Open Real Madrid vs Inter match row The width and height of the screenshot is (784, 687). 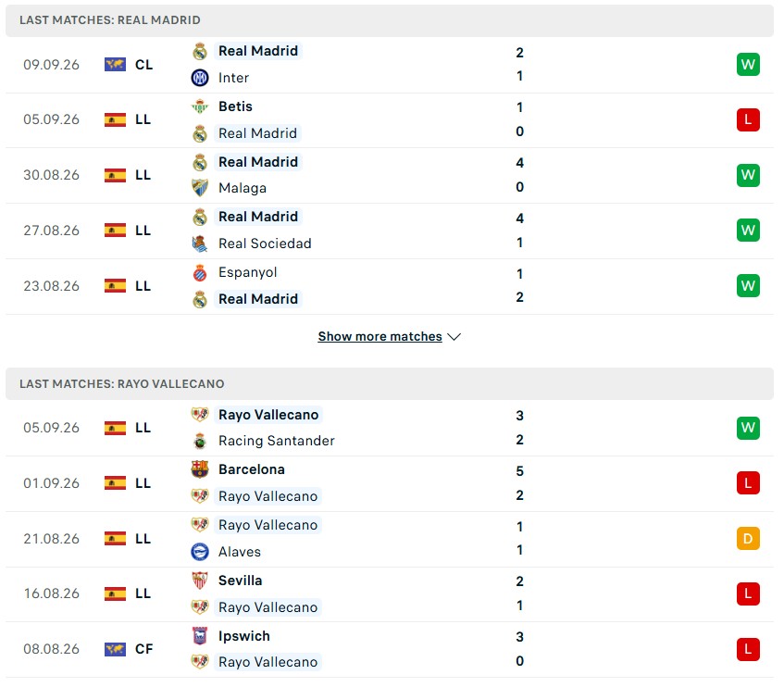[390, 65]
